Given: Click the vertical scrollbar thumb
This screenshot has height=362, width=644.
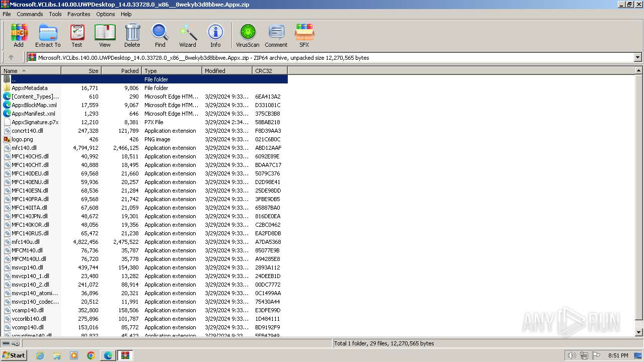Looking at the screenshot, I should pos(639,197).
